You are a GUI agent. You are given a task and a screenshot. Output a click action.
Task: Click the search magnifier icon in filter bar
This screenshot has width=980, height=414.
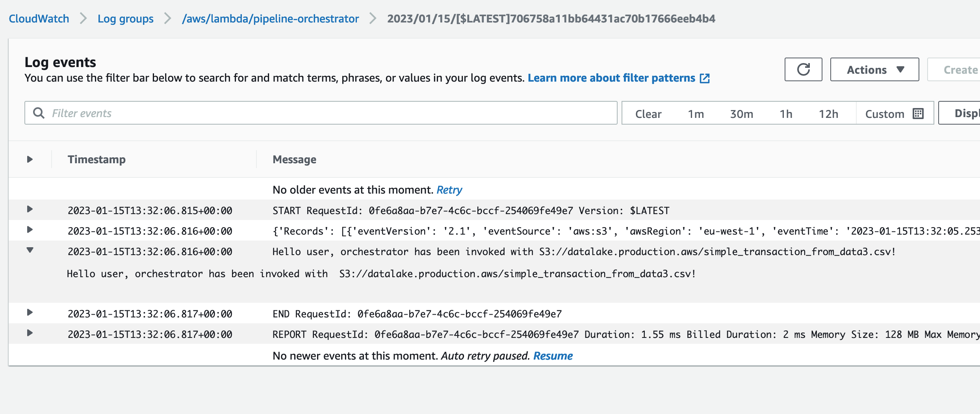(39, 113)
